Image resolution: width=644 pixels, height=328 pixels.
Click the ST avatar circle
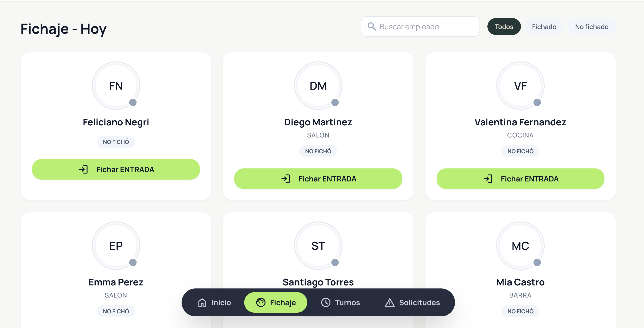tap(318, 246)
